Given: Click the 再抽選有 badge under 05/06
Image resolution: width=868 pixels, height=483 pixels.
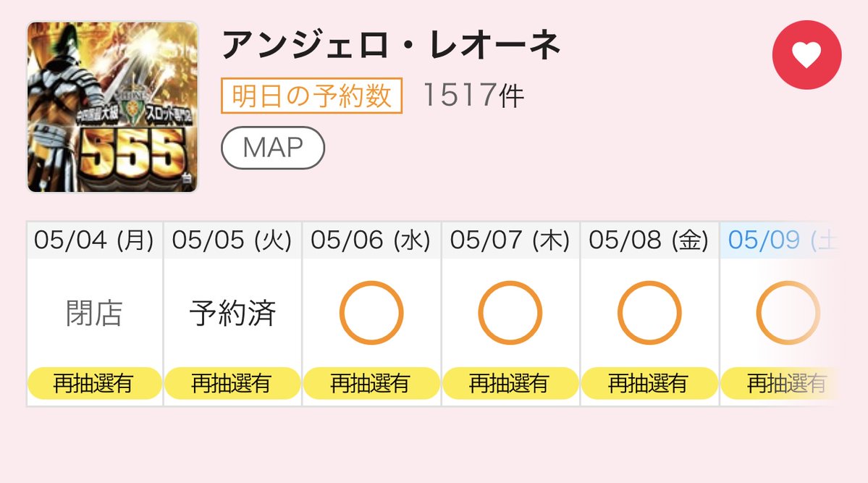Looking at the screenshot, I should [371, 383].
